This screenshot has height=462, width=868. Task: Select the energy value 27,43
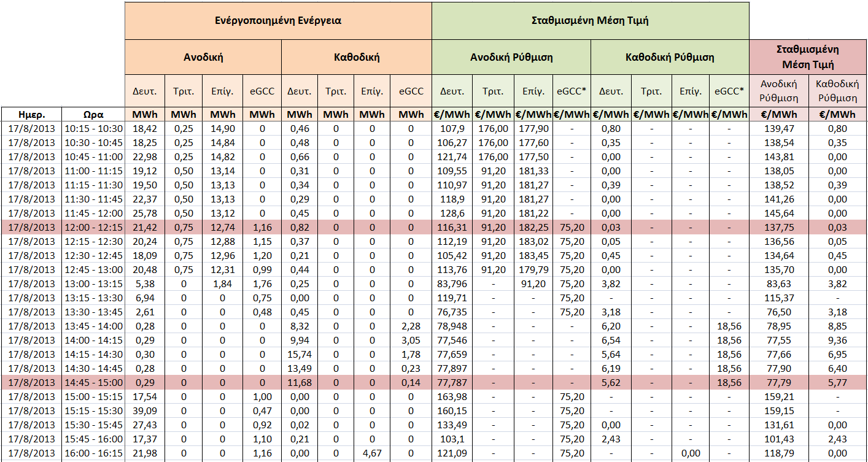click(145, 425)
